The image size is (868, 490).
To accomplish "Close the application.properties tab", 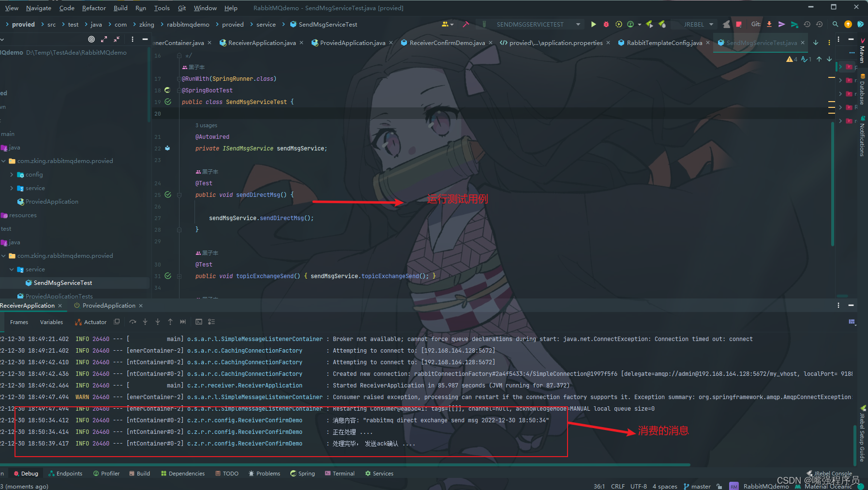I will (608, 43).
